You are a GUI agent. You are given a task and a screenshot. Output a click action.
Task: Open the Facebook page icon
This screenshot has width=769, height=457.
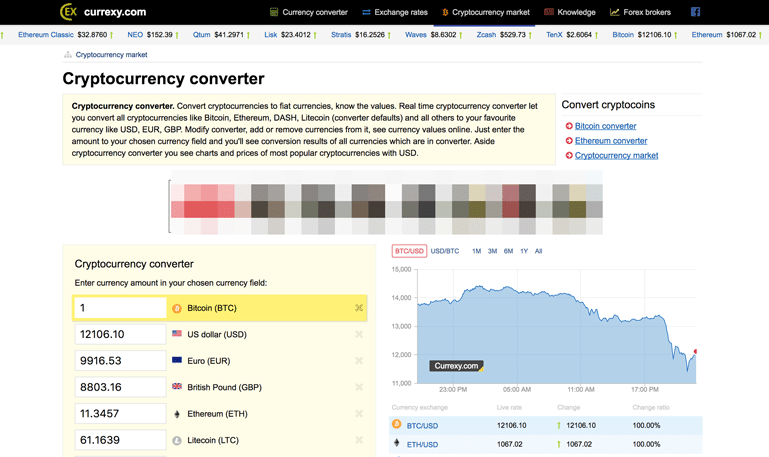(695, 12)
